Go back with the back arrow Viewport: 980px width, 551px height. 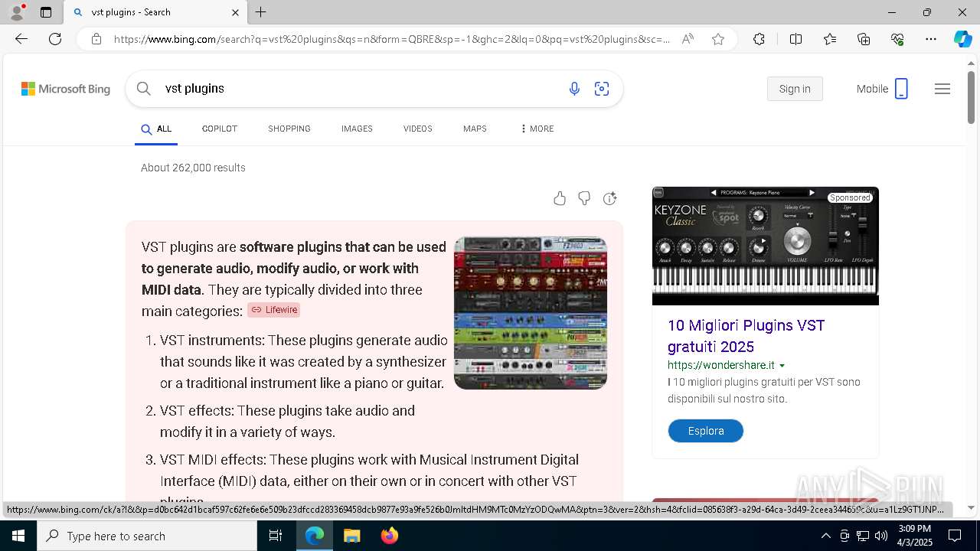[x=21, y=39]
